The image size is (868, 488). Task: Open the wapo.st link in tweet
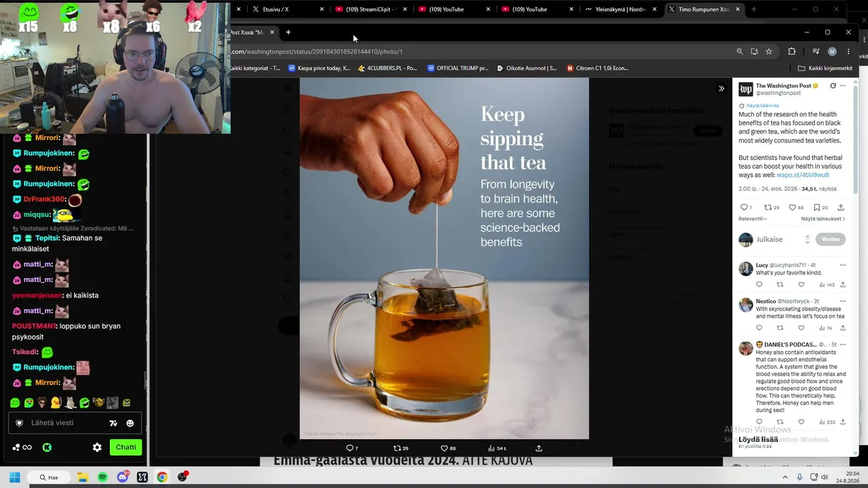pos(802,175)
